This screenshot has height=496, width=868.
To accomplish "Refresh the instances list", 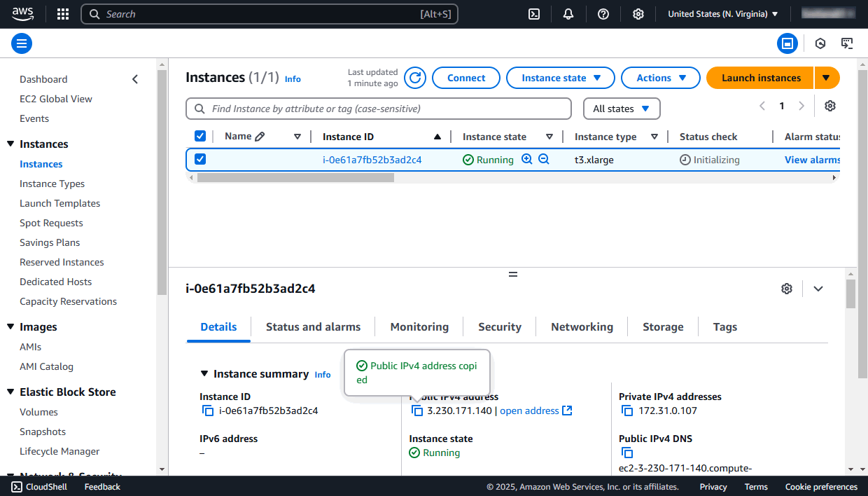I will 414,78.
